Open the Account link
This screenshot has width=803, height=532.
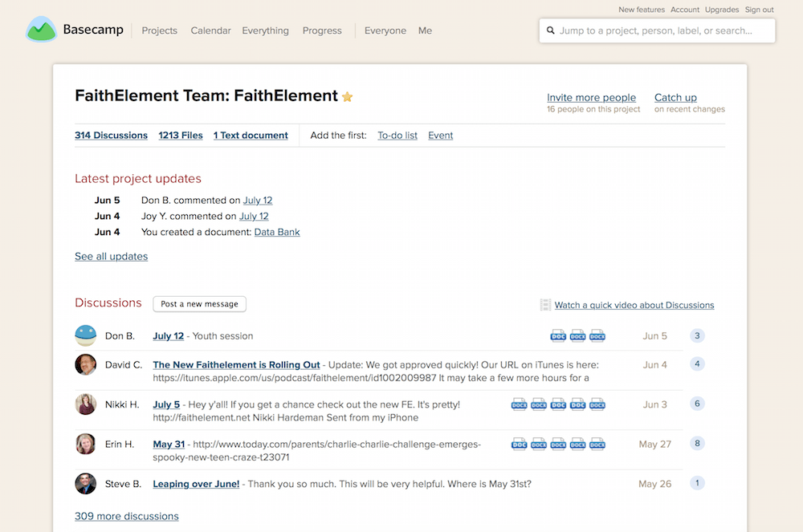click(685, 10)
